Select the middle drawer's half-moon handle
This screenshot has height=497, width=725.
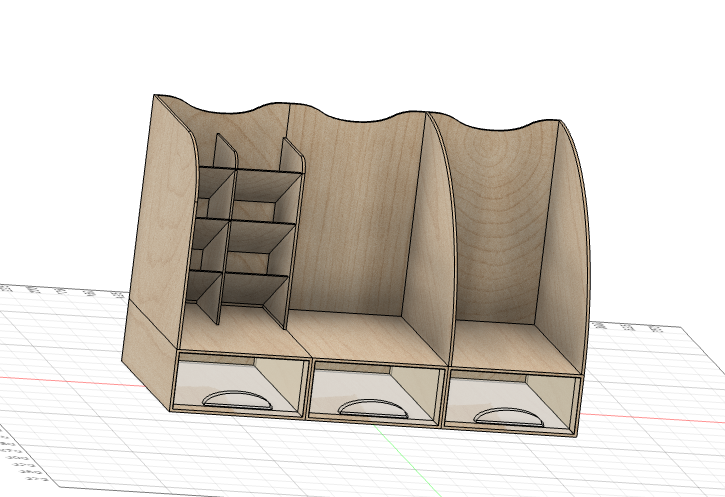(373, 409)
